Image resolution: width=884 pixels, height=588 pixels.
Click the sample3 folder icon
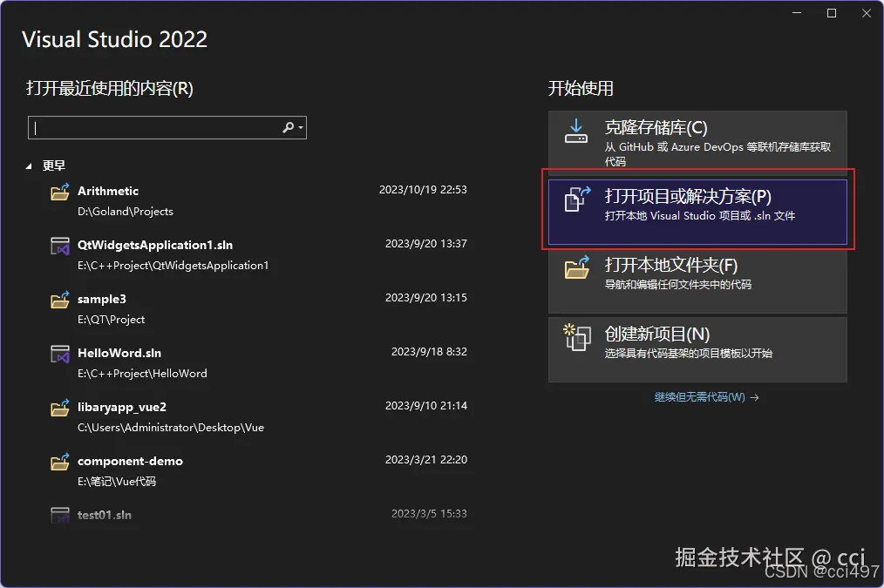point(60,301)
